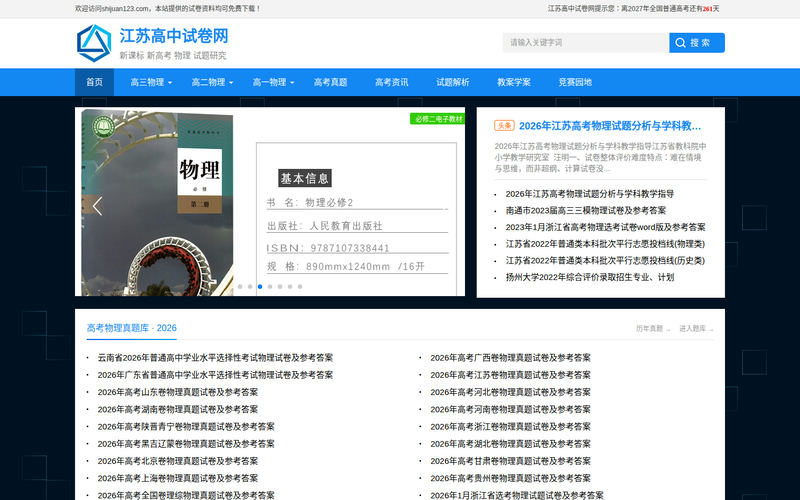The width and height of the screenshot is (800, 500).
Task: Click the blue hexagon site logo
Action: click(94, 43)
